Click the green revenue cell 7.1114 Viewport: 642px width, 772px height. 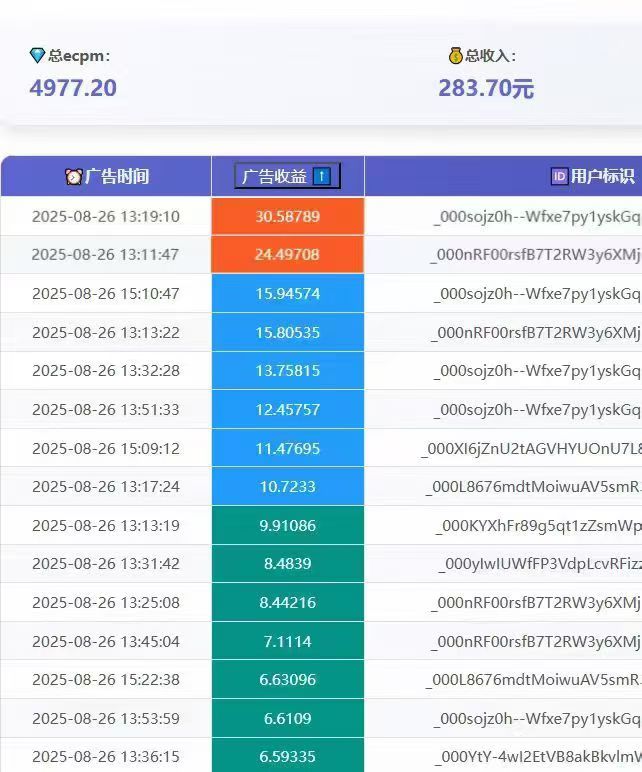click(x=288, y=641)
